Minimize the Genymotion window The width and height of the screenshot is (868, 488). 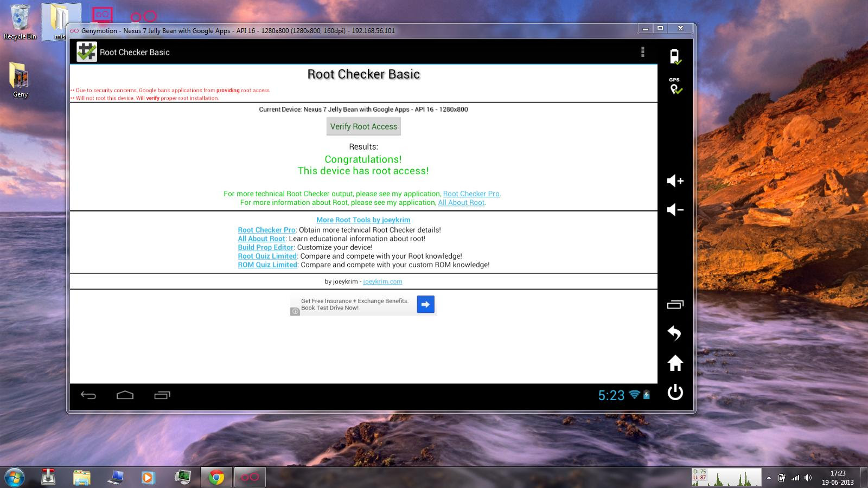(645, 28)
